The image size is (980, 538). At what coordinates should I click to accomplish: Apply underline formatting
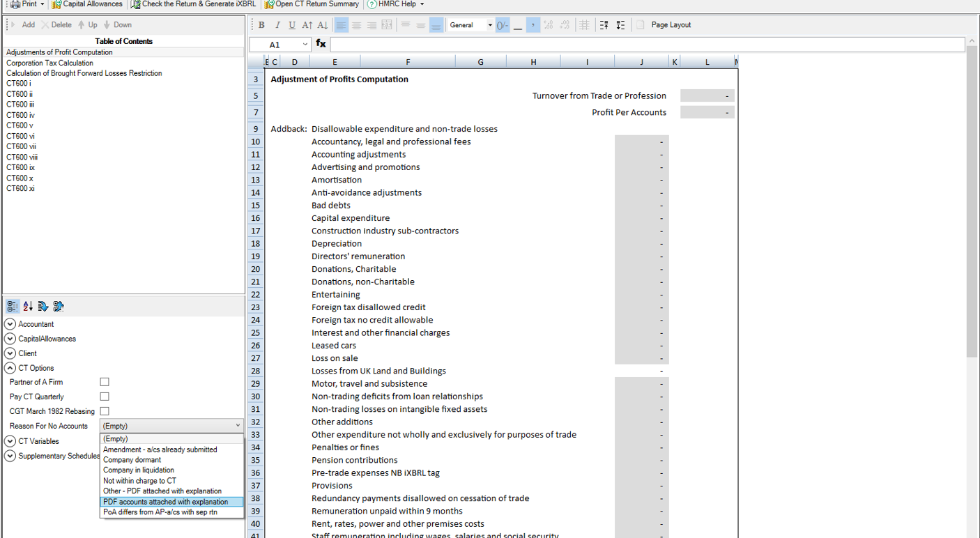click(292, 25)
